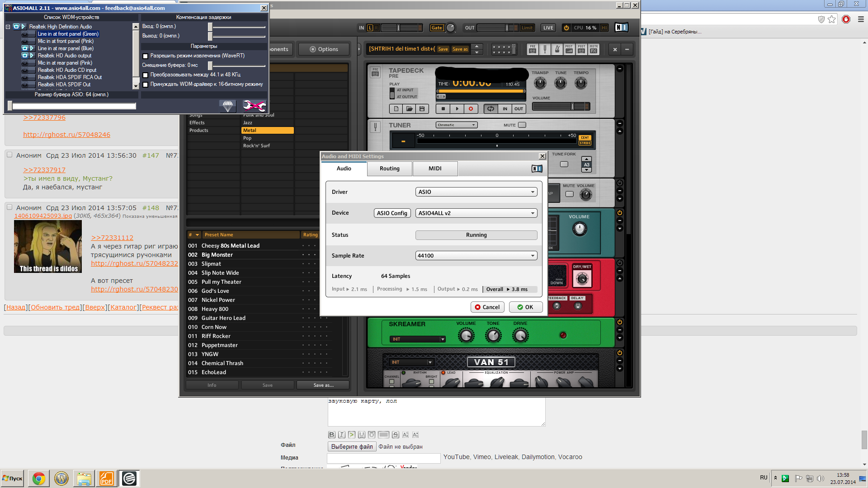Open the Tapedeck Post tool icon
This screenshot has height=488, width=868.
pos(581,49)
